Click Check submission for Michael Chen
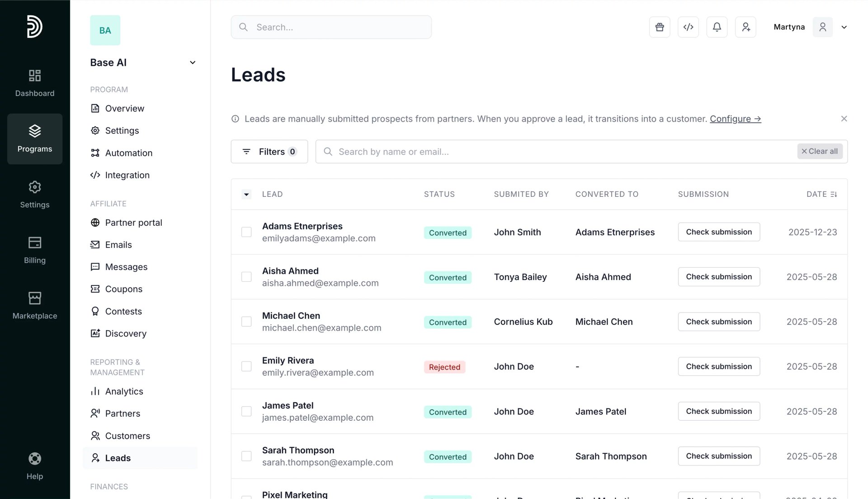The image size is (868, 499). pos(719,322)
